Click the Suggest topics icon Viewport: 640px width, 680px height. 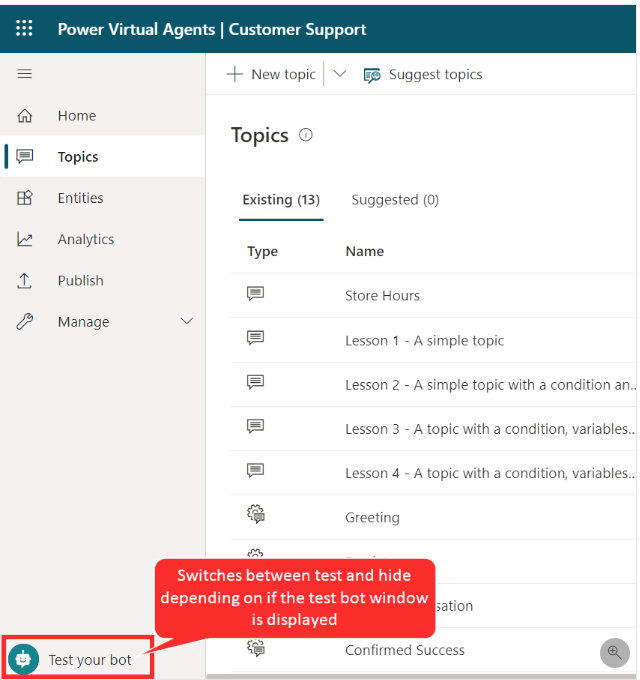[372, 75]
